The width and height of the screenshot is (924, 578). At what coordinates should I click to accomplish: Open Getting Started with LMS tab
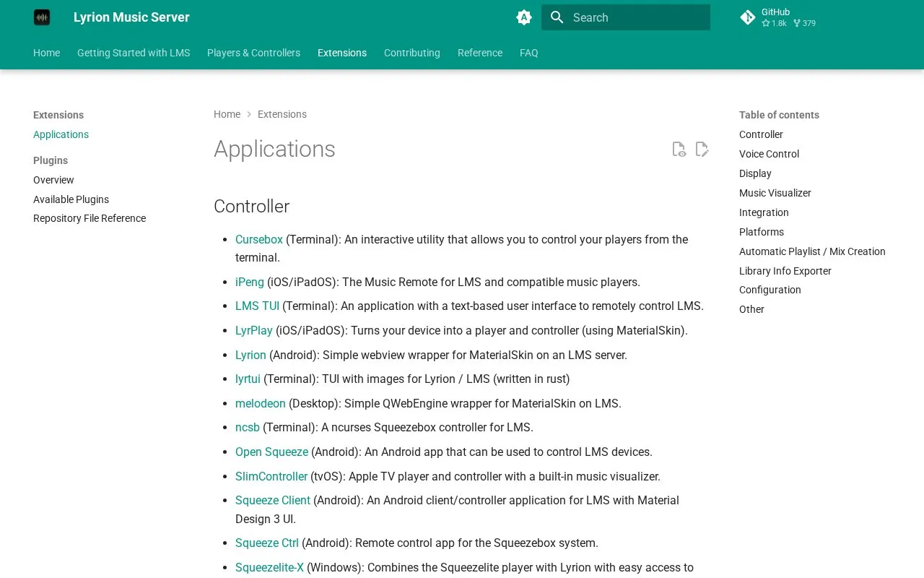(134, 53)
